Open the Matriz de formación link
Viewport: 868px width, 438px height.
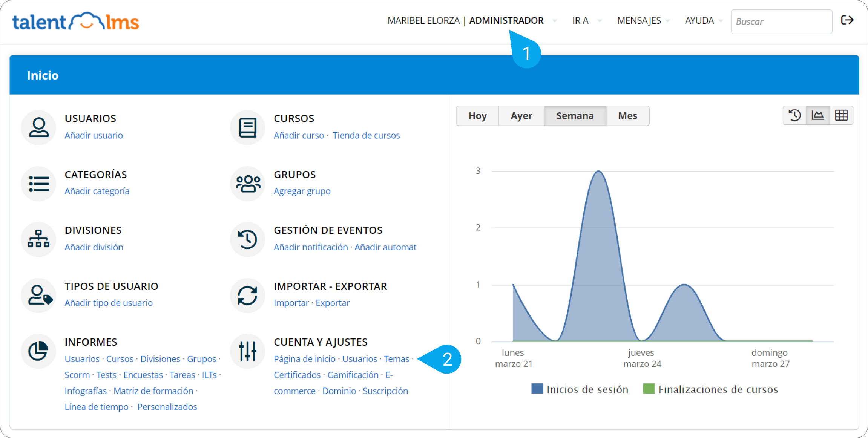153,391
